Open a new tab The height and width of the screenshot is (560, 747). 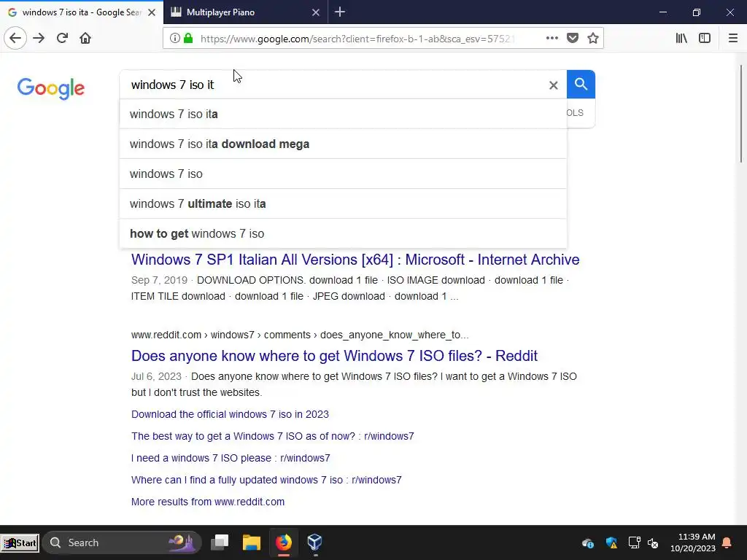click(x=340, y=12)
